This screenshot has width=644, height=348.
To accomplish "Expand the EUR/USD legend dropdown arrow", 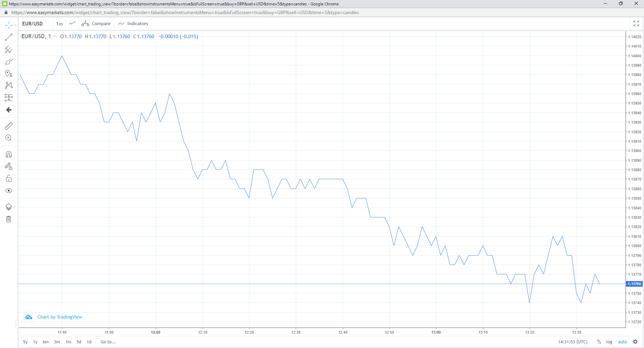I will tap(54, 36).
